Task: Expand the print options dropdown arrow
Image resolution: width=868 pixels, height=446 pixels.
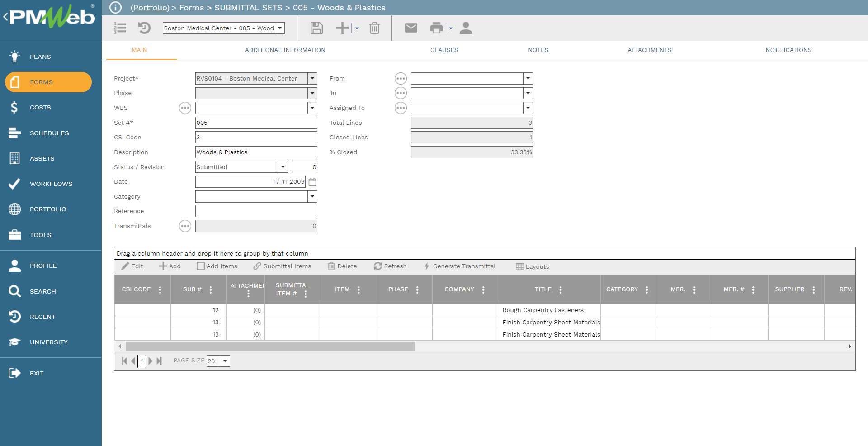Action: [x=451, y=28]
